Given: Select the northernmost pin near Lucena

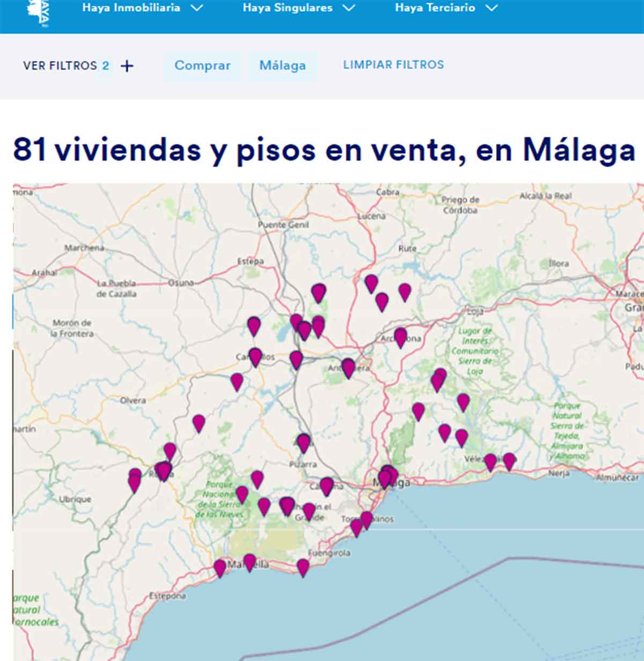Looking at the screenshot, I should click(370, 281).
